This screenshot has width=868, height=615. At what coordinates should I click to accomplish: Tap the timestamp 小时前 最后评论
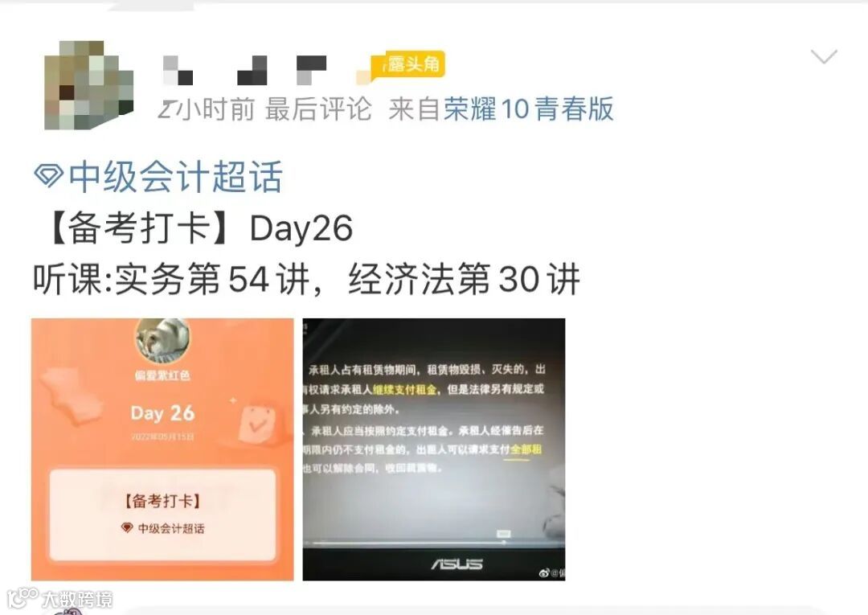[264, 109]
